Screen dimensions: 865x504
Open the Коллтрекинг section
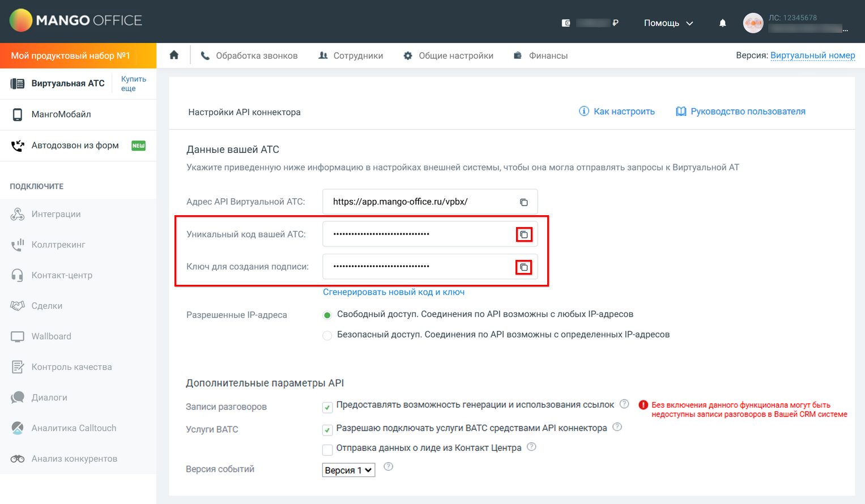pos(57,245)
